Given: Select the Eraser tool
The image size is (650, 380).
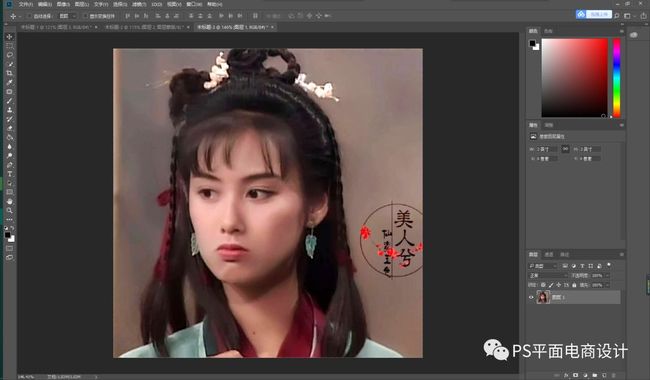Looking at the screenshot, I should point(9,128).
